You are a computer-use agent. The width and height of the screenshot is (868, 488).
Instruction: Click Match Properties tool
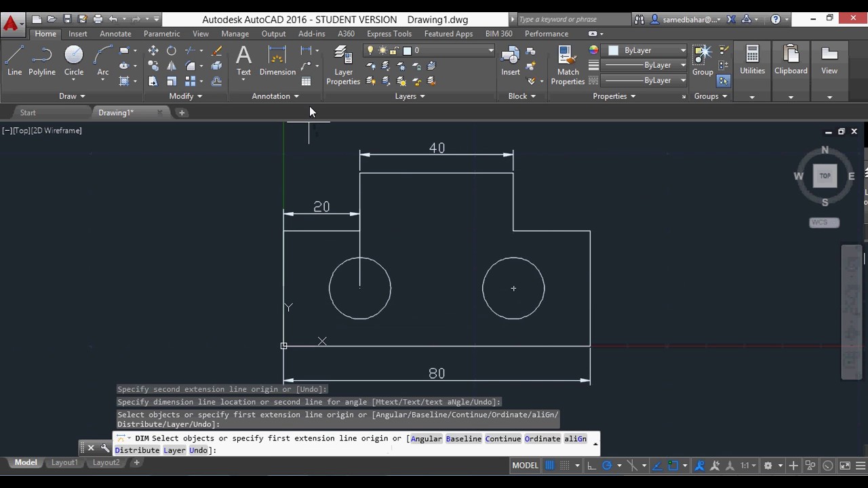coord(568,66)
